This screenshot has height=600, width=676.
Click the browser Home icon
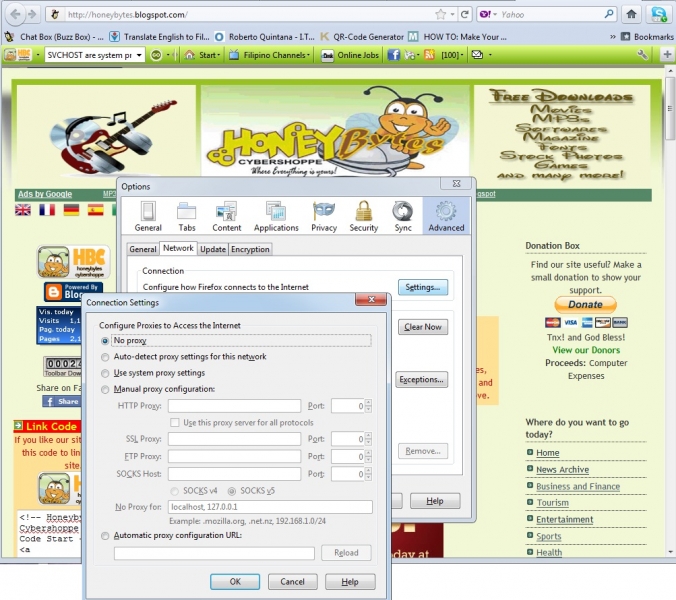(631, 15)
